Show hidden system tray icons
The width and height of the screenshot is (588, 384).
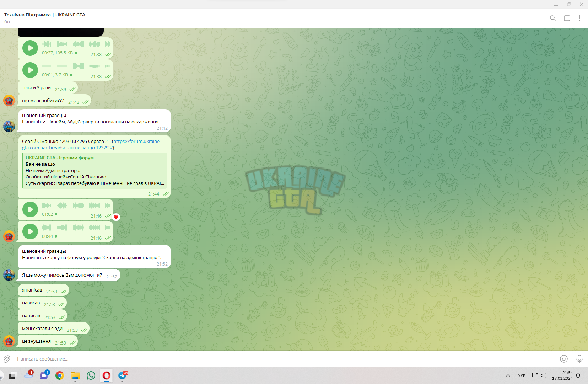(x=508, y=375)
